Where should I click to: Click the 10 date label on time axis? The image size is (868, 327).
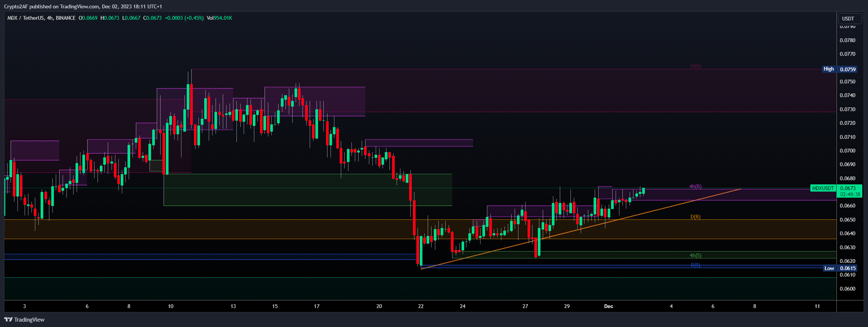pos(171,306)
